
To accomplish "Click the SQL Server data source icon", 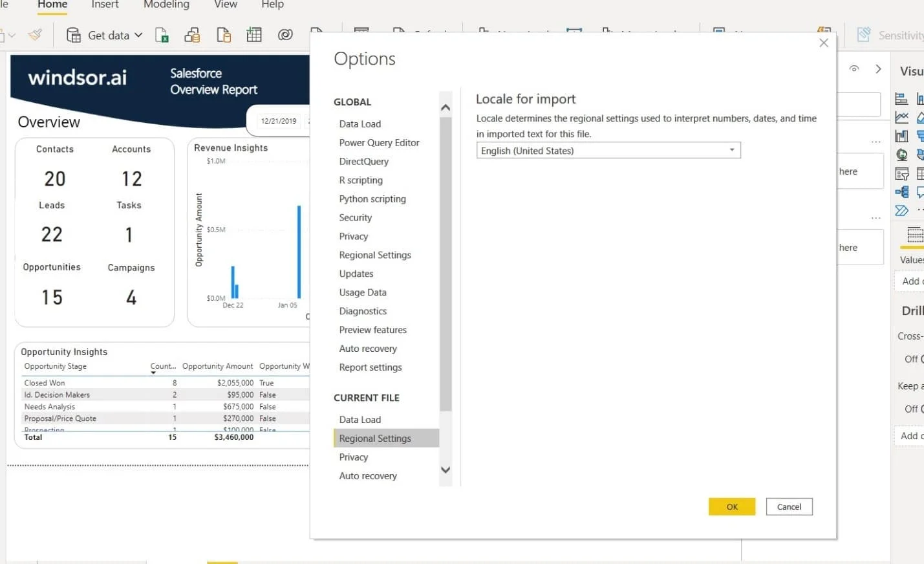I will [223, 35].
